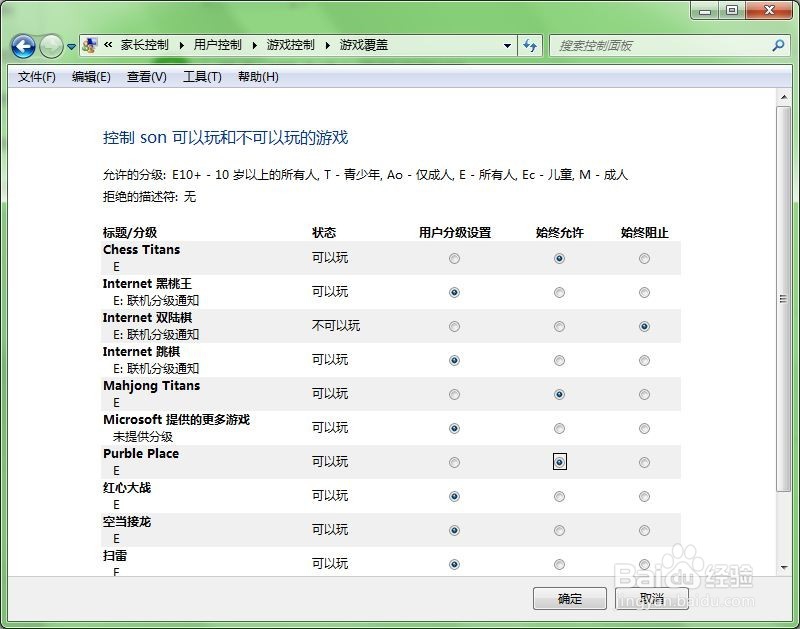The height and width of the screenshot is (629, 800).
Task: Select 始终允许 for Microsoft 提供的更多游戏
Action: click(x=559, y=429)
